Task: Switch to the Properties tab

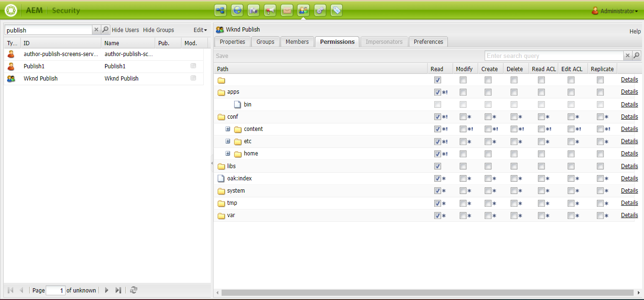Action: pyautogui.click(x=232, y=42)
